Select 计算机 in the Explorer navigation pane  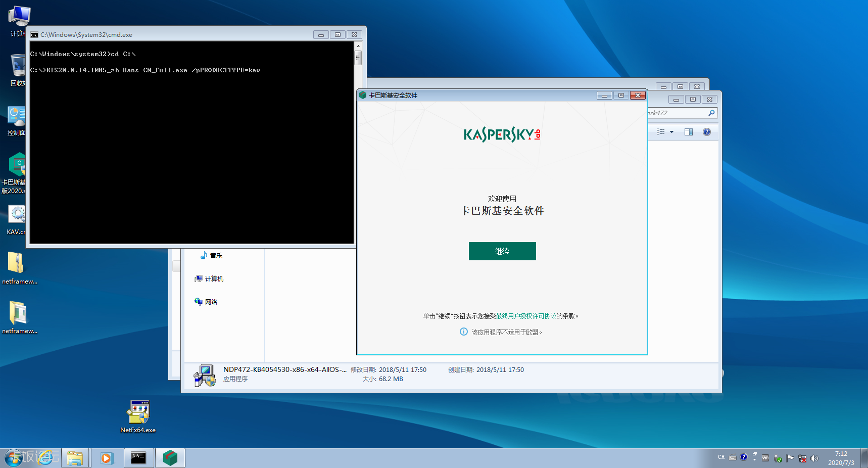coord(209,278)
